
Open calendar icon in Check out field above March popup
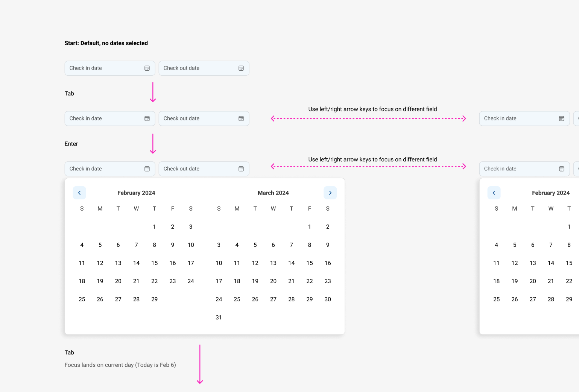241,169
